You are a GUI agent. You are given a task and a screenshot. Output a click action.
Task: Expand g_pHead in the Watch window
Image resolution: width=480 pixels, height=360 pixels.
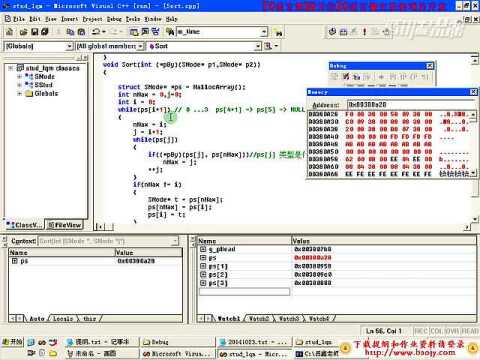tap(203, 249)
